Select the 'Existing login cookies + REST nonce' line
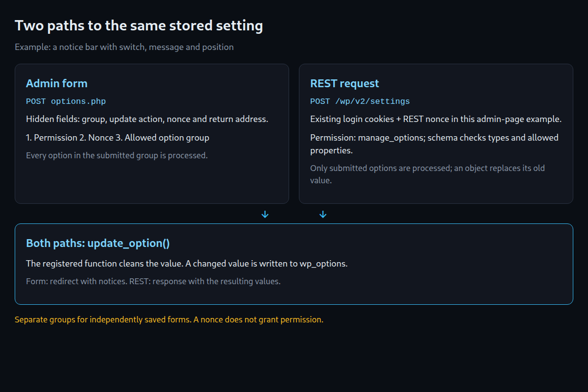Viewport: 588px width, 392px height. pyautogui.click(x=436, y=119)
